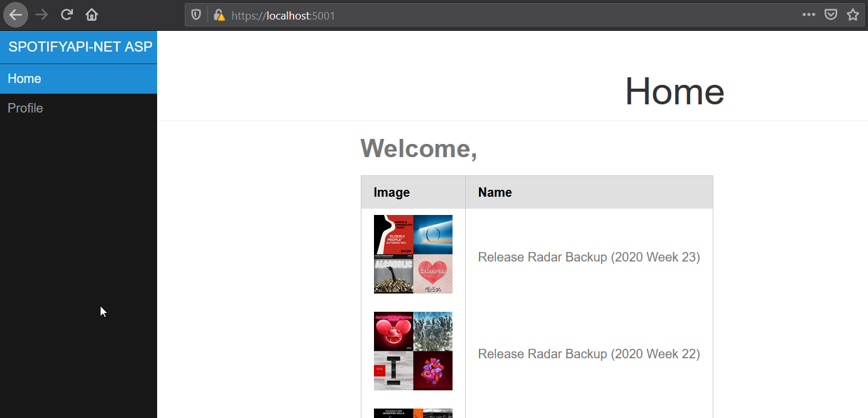Select the Release Radar Backup (2020 Week 22) text

[x=589, y=354]
